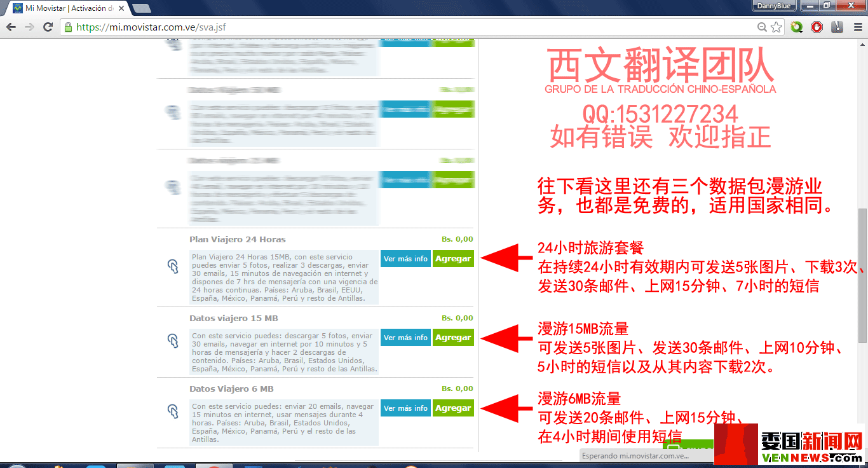Bookmark this page with the star
Viewport: 868px width, 468px height.
[776, 27]
